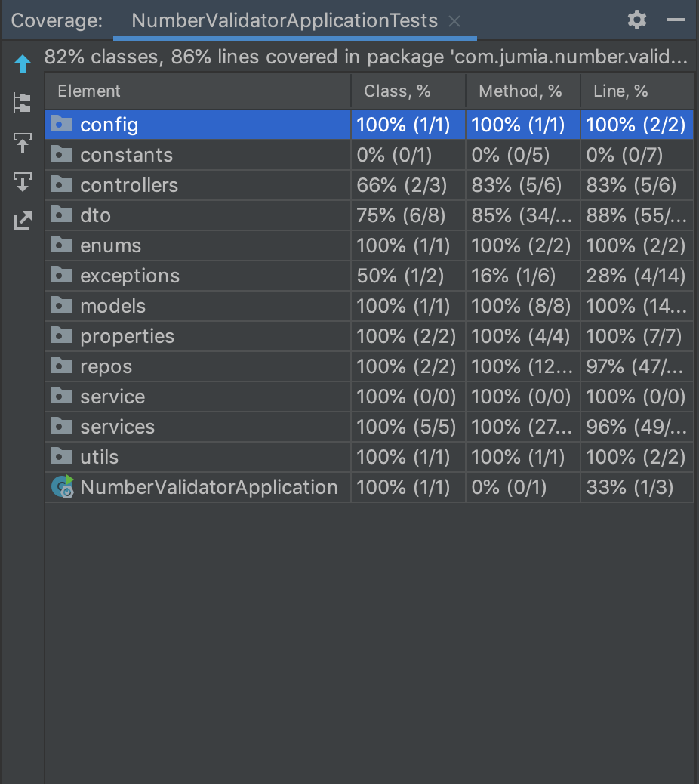Select the dto package row
This screenshot has width=699, height=784.
coord(369,215)
